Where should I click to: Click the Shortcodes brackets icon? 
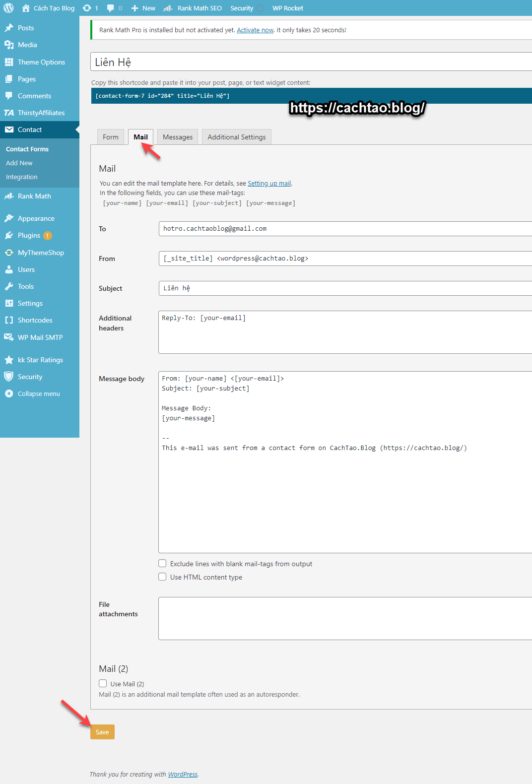(9, 320)
